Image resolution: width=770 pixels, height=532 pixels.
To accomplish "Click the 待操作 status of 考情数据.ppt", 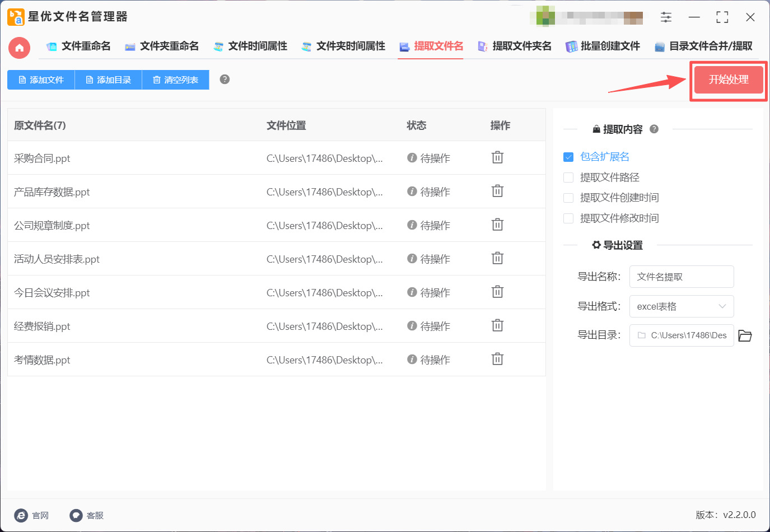I will 435,360.
